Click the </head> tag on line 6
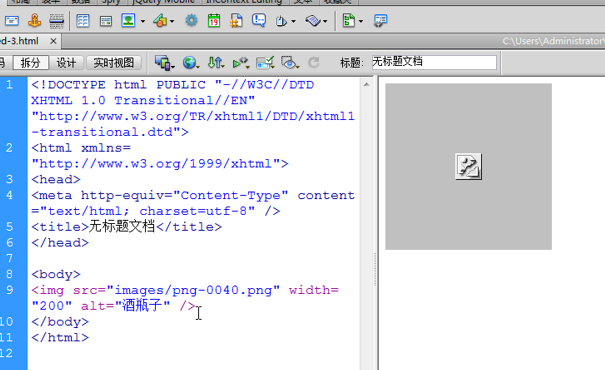 (60, 243)
